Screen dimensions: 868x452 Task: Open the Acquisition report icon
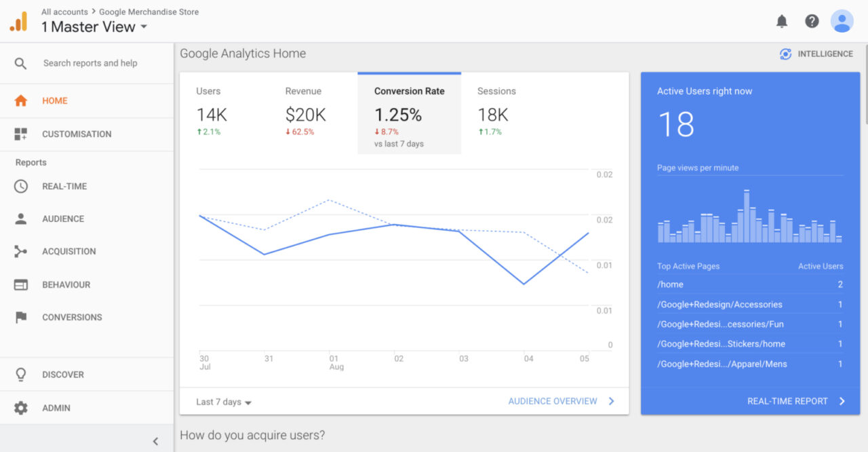[20, 251]
